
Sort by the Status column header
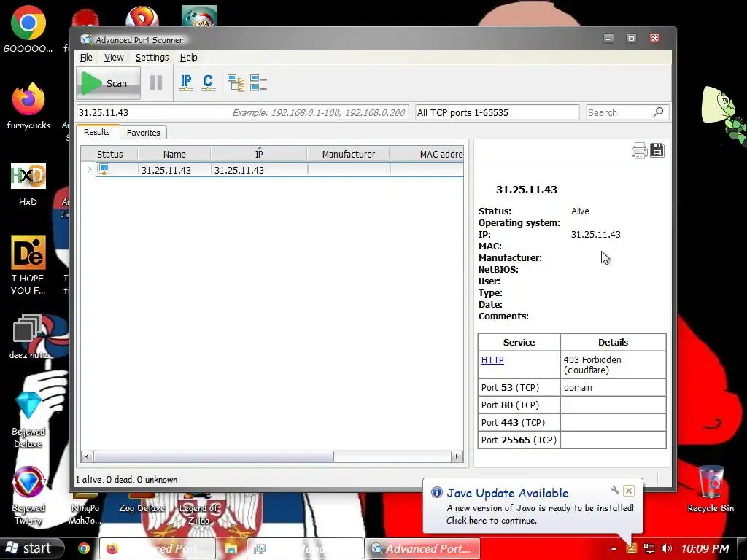(x=109, y=154)
